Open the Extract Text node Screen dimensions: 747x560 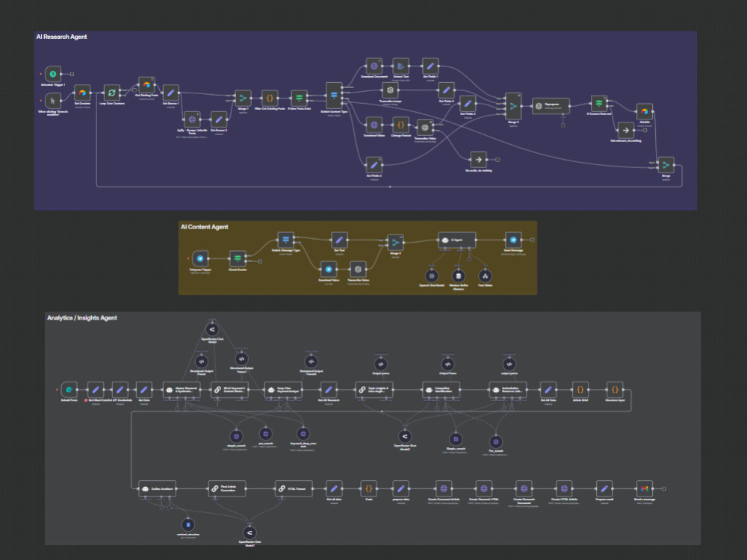400,66
